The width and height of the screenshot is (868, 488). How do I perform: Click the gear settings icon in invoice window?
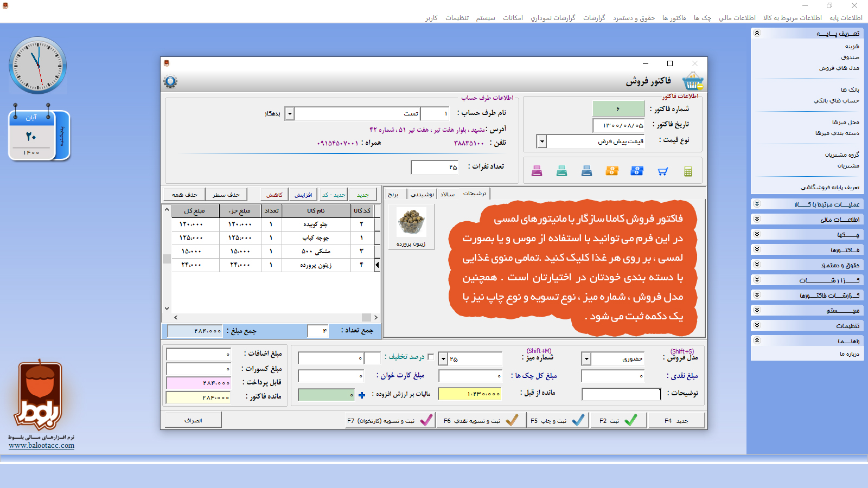pyautogui.click(x=170, y=82)
